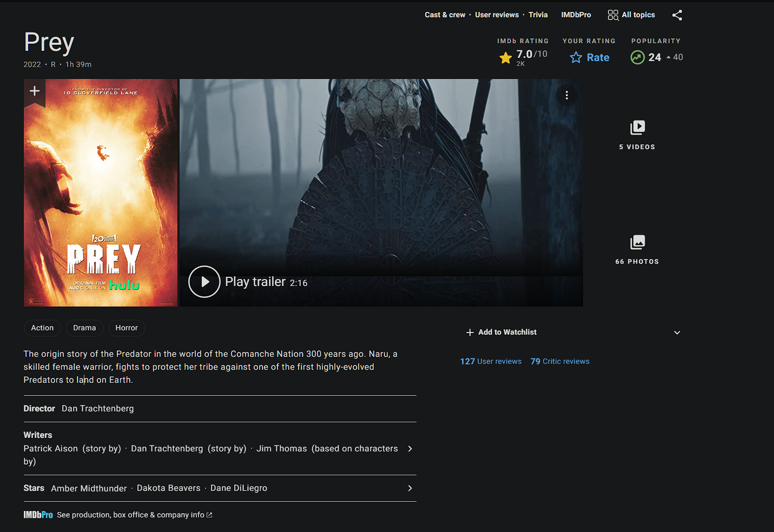Click the plot summary paragraph
Image resolution: width=774 pixels, height=532 pixels.
pos(210,367)
